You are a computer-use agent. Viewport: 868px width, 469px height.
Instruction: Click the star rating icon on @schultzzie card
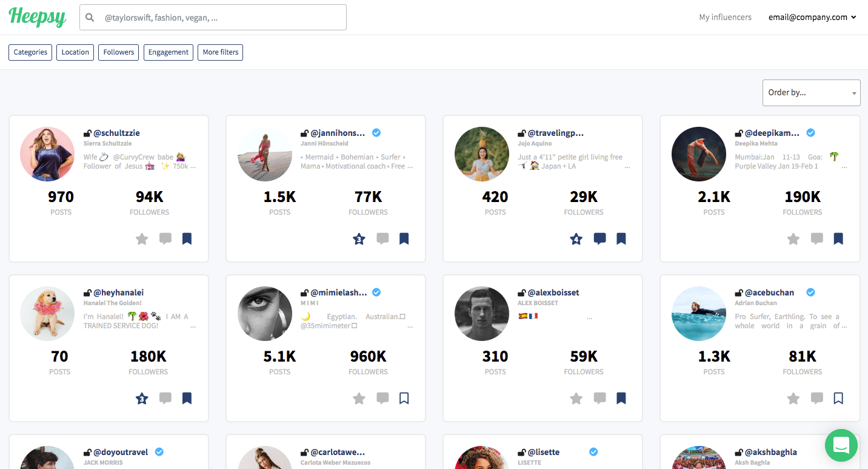coord(142,239)
